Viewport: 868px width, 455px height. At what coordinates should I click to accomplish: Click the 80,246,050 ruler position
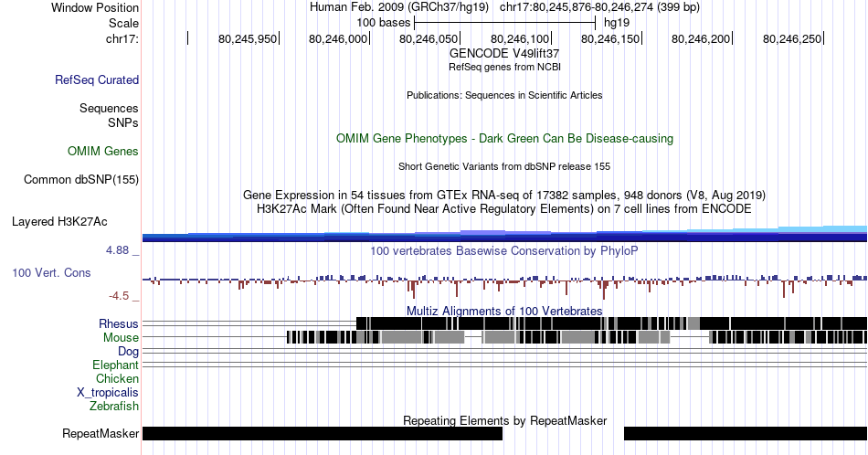click(429, 38)
